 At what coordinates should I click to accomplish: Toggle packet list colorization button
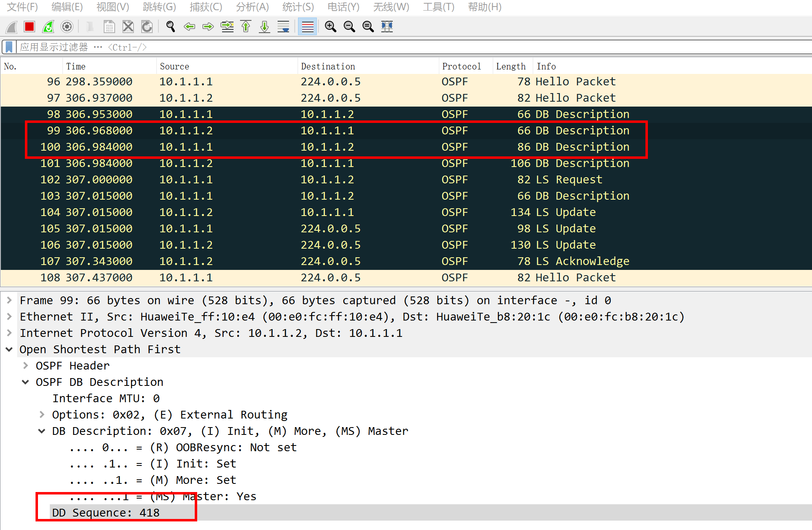tap(307, 27)
